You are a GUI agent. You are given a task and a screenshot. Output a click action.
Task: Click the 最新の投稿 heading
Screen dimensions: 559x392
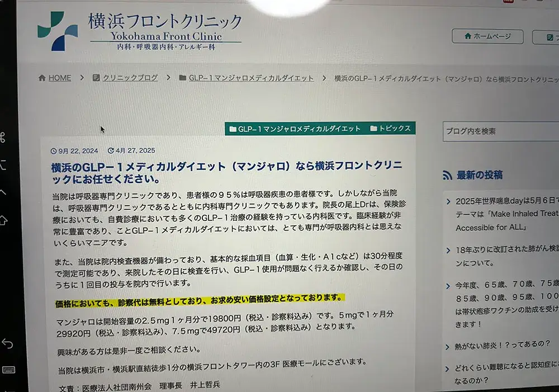[x=480, y=175]
